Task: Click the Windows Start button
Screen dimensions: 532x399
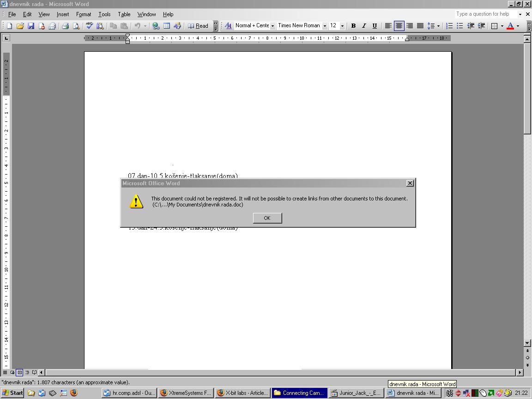Action: click(x=12, y=393)
